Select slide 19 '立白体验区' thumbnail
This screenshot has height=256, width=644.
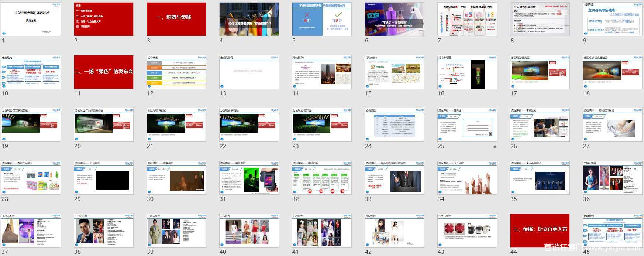(x=31, y=125)
